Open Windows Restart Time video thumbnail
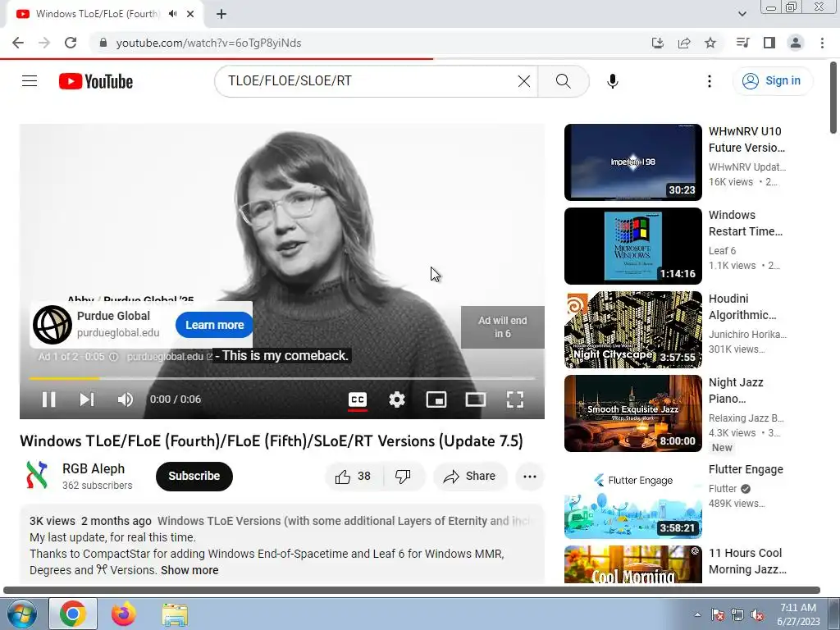This screenshot has width=840, height=630. 632,246
